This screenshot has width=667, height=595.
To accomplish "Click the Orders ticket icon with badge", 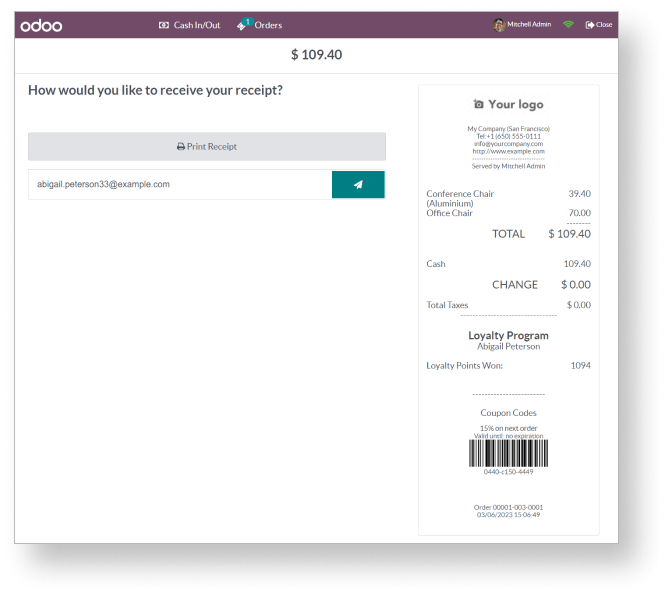I will point(244,24).
